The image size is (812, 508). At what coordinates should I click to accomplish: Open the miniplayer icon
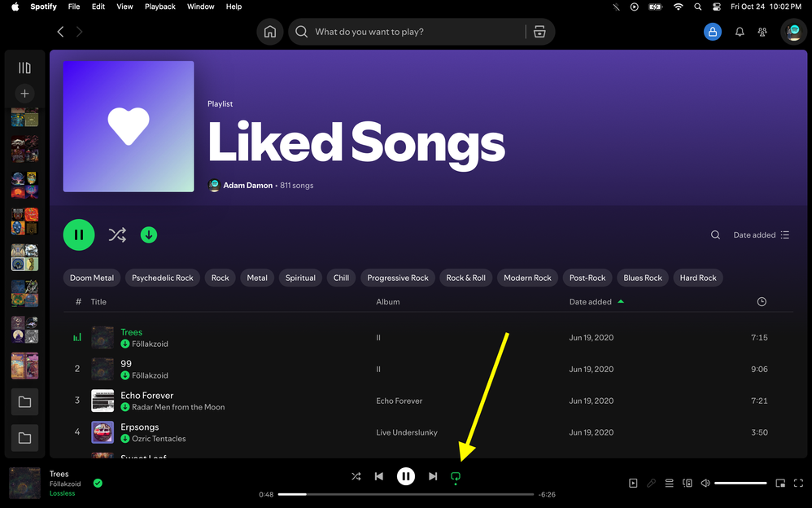780,483
